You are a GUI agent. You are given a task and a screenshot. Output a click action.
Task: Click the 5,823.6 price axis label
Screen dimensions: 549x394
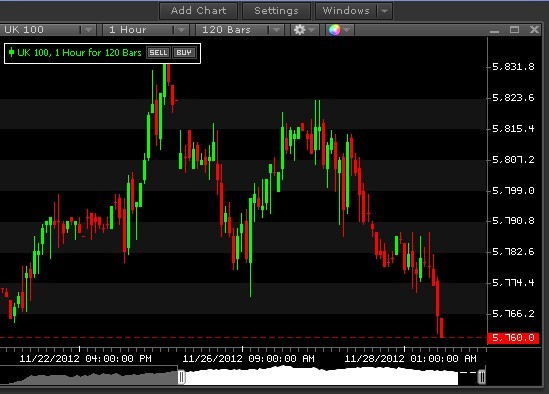[x=513, y=98]
